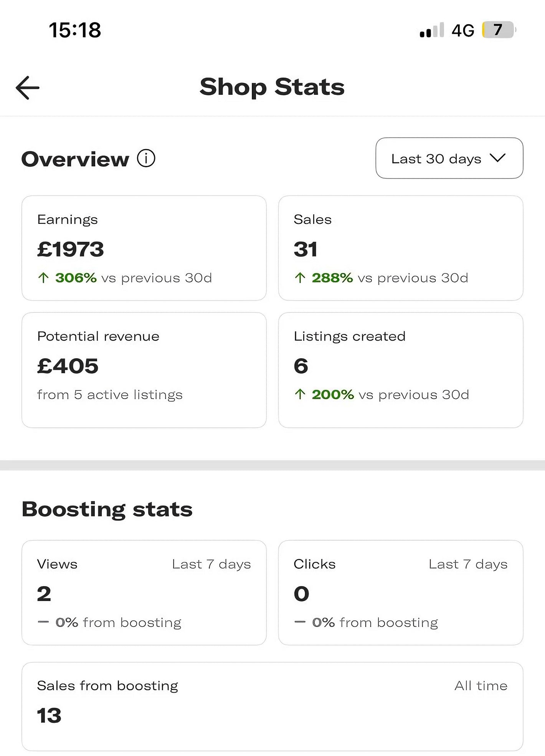The width and height of the screenshot is (545, 756).
Task: Open the Earnings £1973 card
Action: [144, 248]
